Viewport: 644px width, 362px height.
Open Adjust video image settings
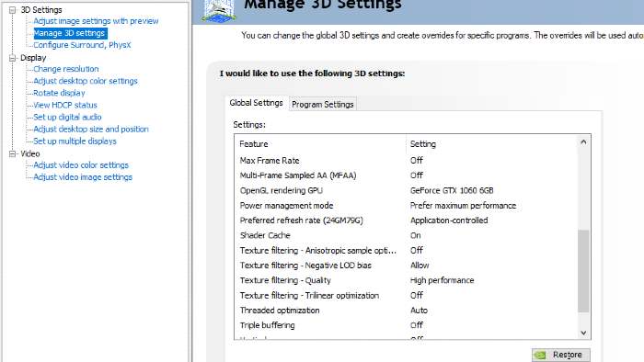[x=83, y=177]
